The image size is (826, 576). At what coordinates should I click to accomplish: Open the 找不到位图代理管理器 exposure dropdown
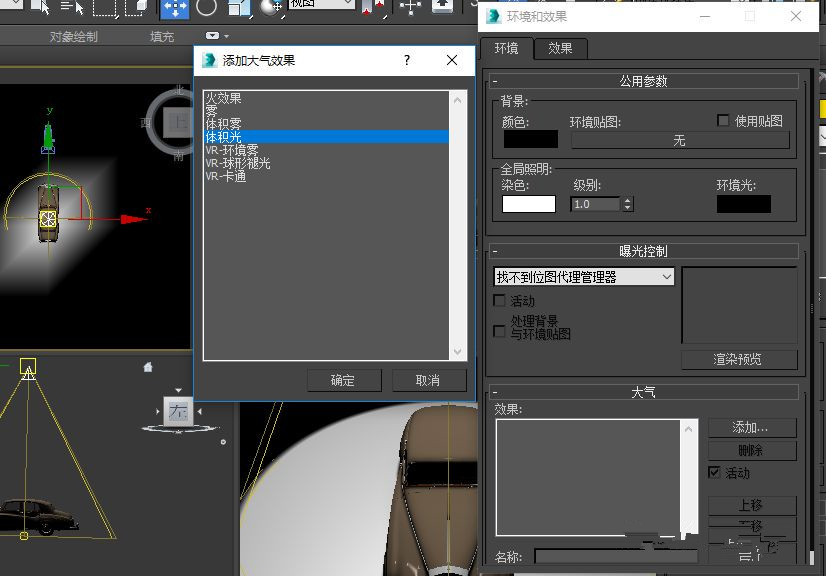pos(584,277)
